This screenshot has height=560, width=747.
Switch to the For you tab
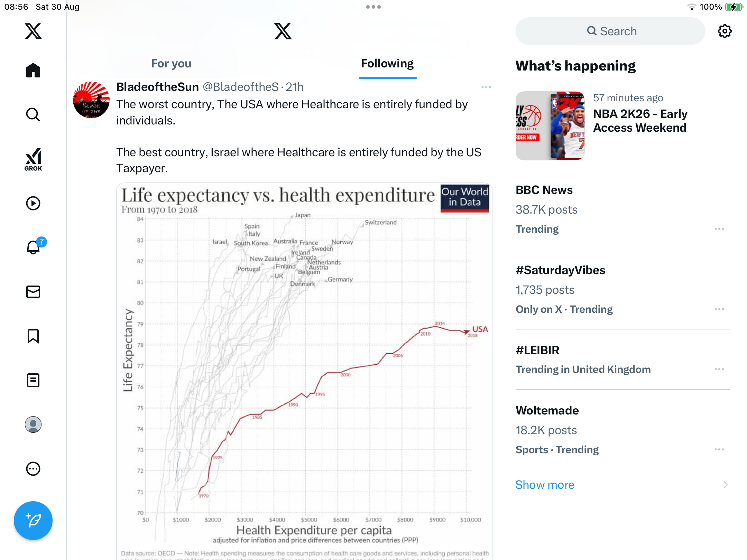point(171,64)
